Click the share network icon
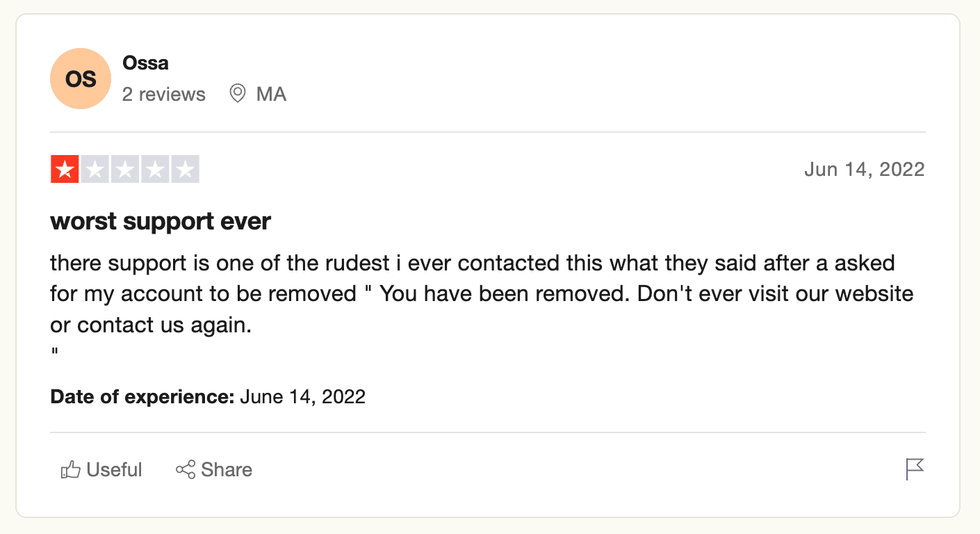The width and height of the screenshot is (980, 534). [186, 470]
